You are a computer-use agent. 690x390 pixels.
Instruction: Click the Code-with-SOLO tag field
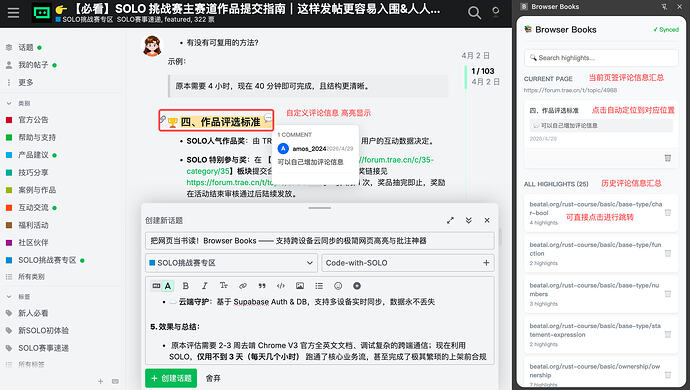(408, 263)
